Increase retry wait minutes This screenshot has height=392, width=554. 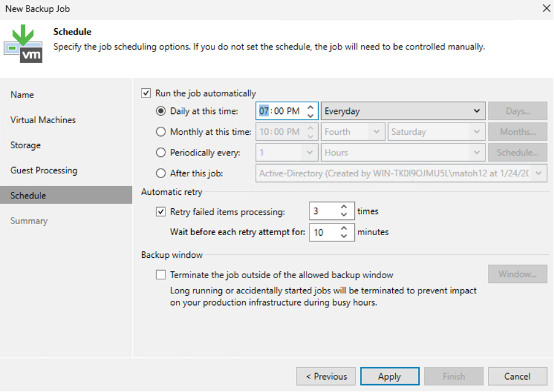pos(344,228)
